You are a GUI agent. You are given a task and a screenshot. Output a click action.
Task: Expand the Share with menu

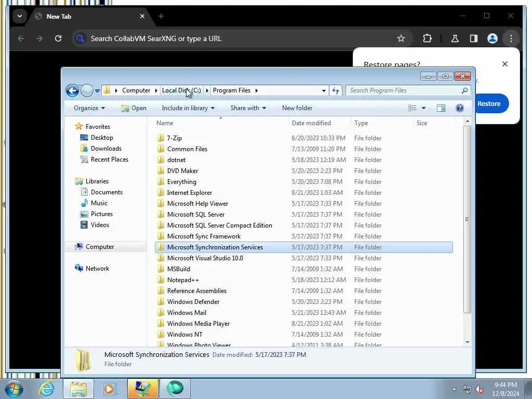pos(248,108)
